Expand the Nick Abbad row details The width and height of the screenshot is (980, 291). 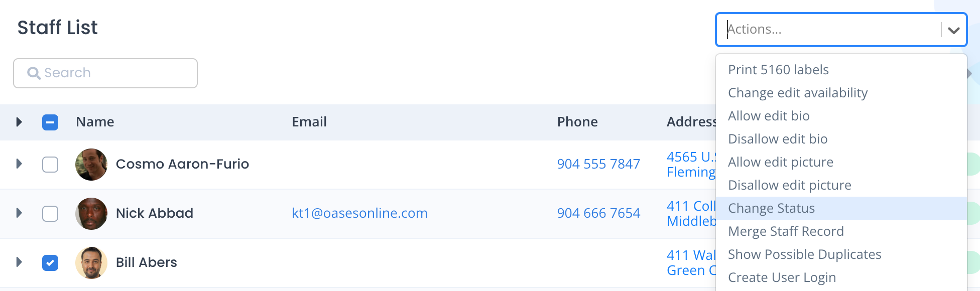coord(19,213)
